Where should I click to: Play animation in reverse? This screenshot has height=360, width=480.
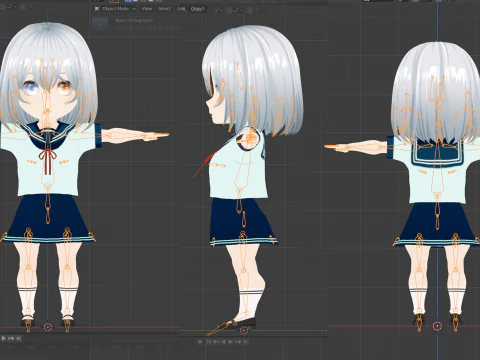pyautogui.click(x=224, y=342)
